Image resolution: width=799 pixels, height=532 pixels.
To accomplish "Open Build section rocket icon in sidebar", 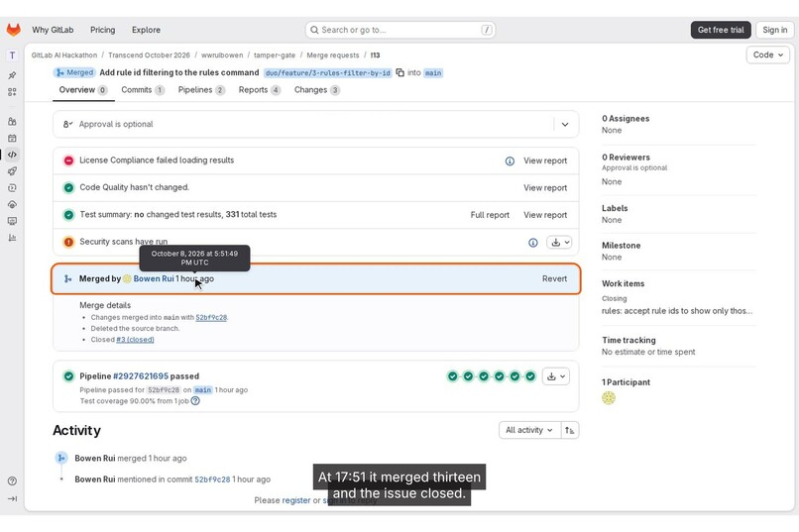I will [12, 171].
